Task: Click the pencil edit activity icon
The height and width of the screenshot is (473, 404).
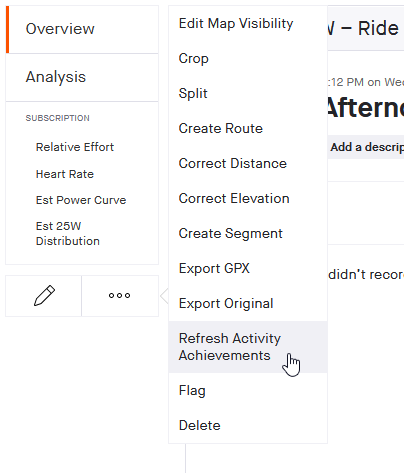Action: 44,296
